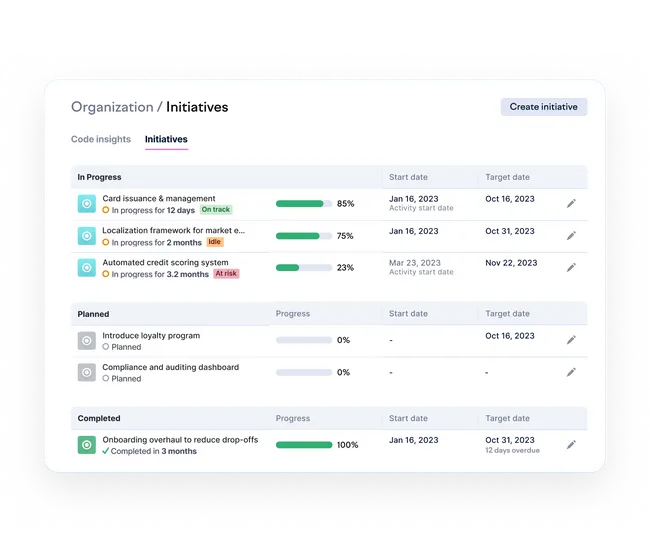This screenshot has height=551, width=650.
Task: Switch to the Code insights tab
Action: (x=101, y=139)
